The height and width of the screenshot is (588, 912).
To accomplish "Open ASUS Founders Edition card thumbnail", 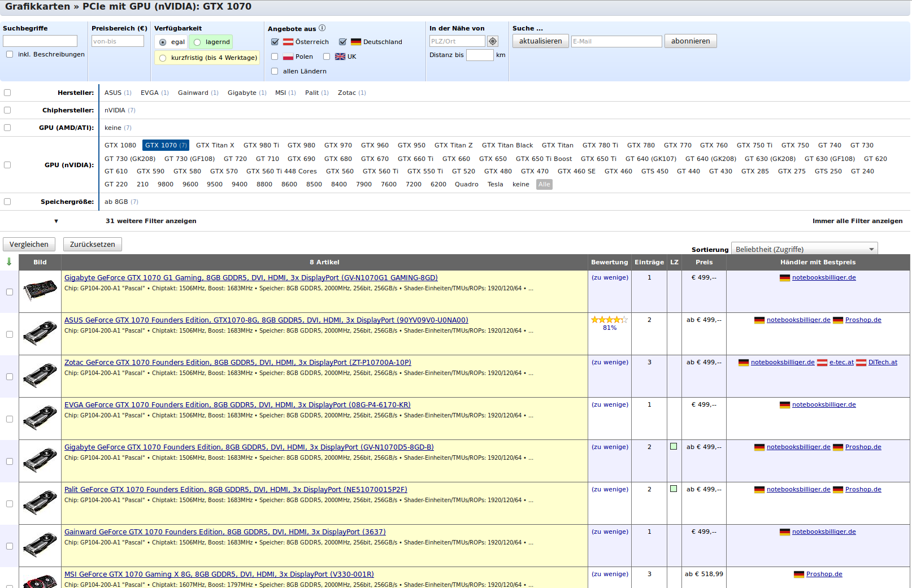I will pos(40,333).
